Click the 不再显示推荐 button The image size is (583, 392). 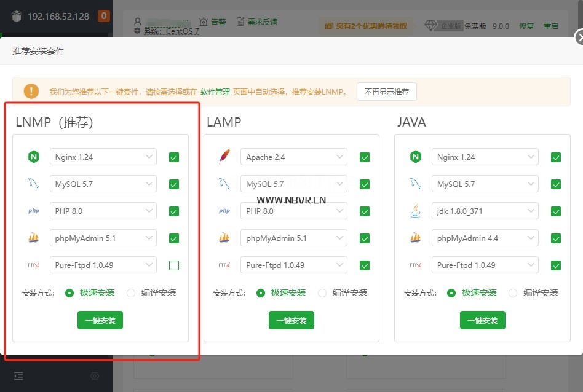tap(387, 92)
